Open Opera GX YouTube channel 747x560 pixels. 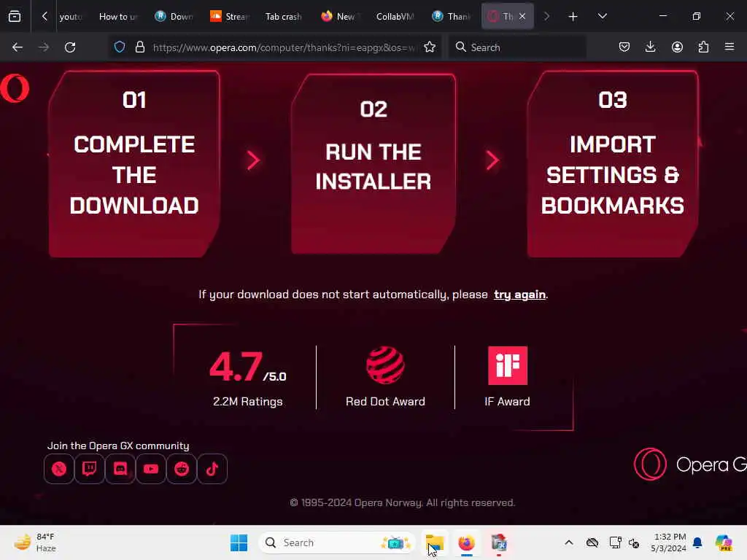pos(151,469)
